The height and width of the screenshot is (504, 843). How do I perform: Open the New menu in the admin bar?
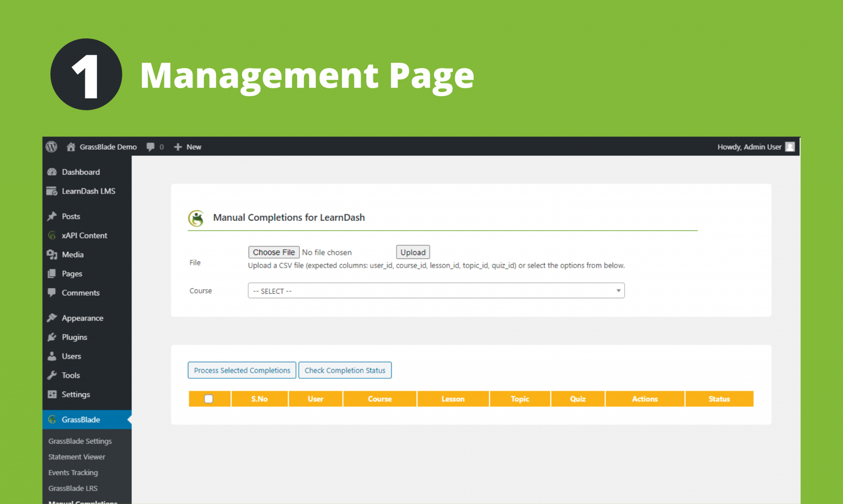tap(187, 146)
